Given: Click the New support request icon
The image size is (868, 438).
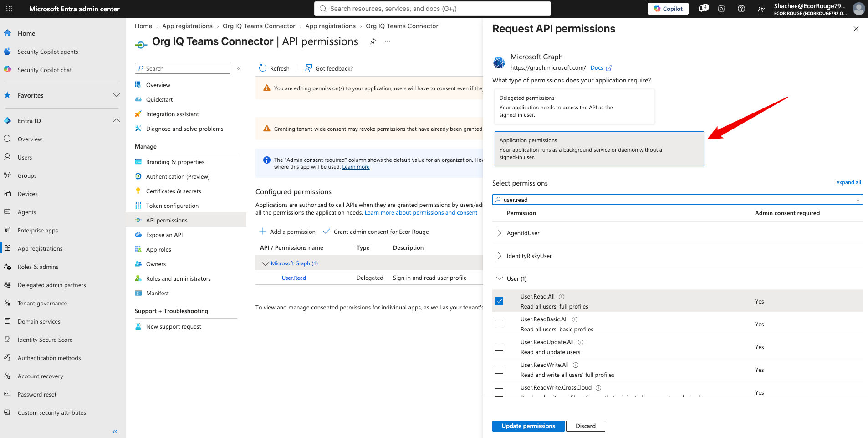Looking at the screenshot, I should [x=138, y=326].
